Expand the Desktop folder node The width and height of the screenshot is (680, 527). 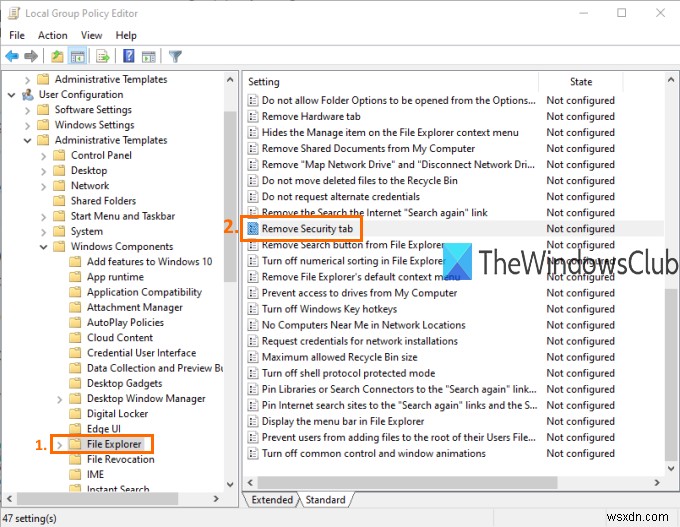click(43, 171)
